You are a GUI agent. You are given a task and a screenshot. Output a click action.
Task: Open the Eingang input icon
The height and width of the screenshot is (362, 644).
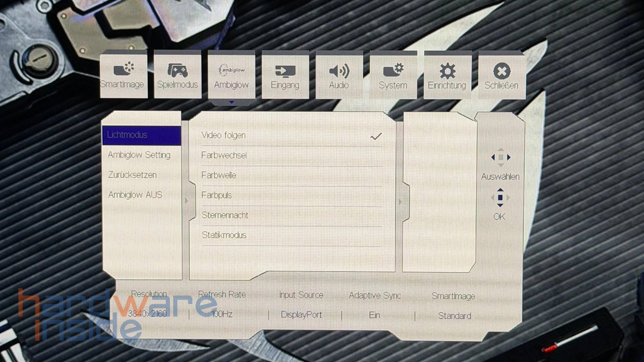pos(285,71)
